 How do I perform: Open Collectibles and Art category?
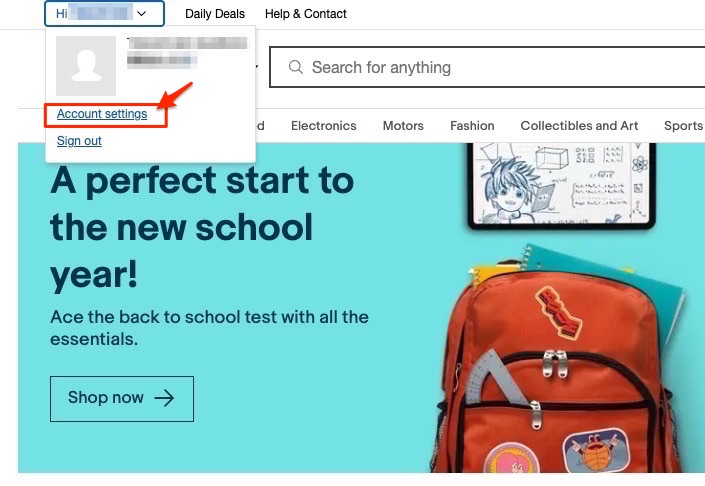pos(579,126)
